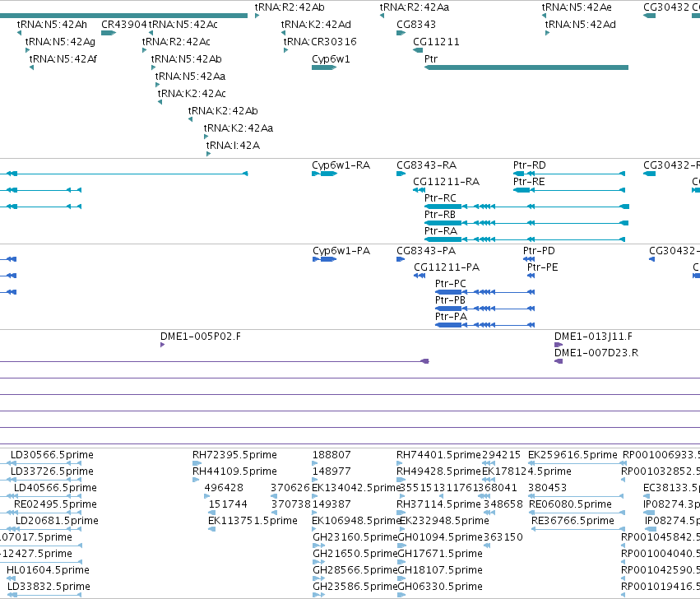The height and width of the screenshot is (599, 700).
Task: Click EST RH72395.5prime
Action: [234, 455]
